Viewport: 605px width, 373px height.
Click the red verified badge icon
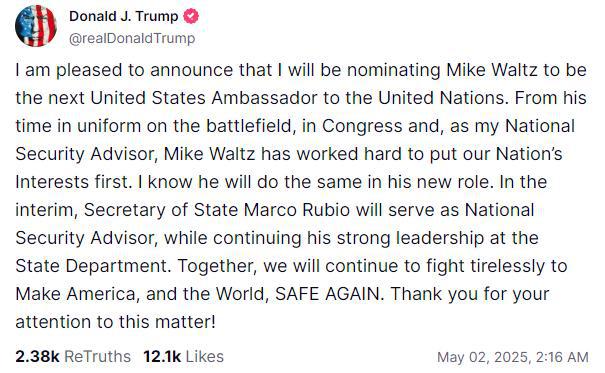pos(190,17)
